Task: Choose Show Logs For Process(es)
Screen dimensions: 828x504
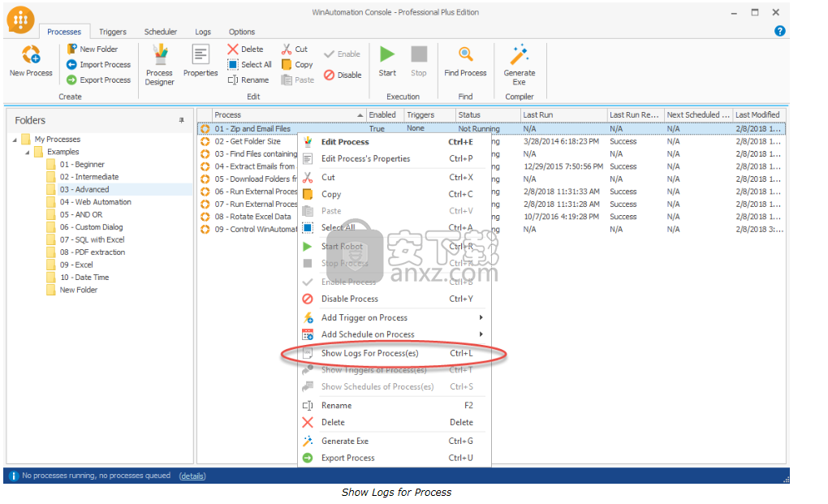Action: [x=395, y=354]
